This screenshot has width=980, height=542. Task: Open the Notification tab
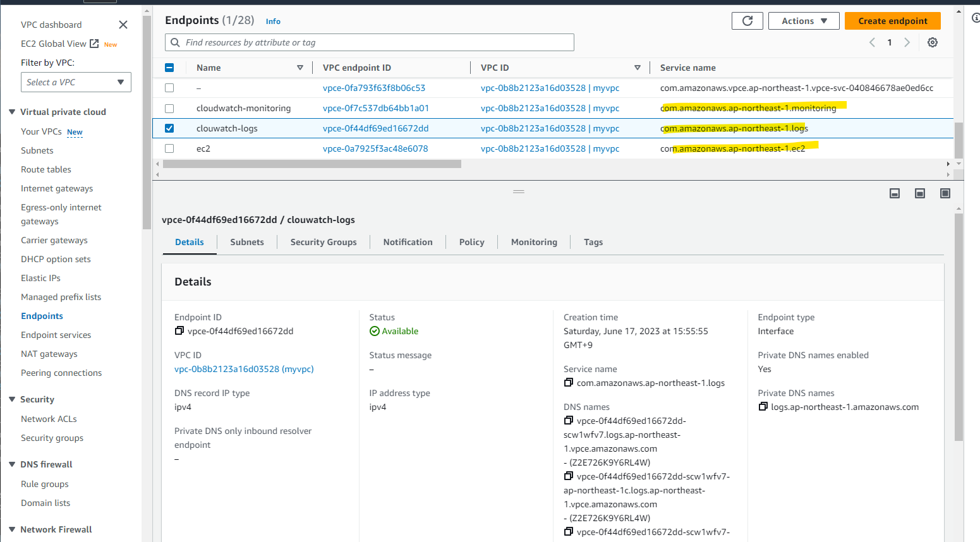(408, 242)
